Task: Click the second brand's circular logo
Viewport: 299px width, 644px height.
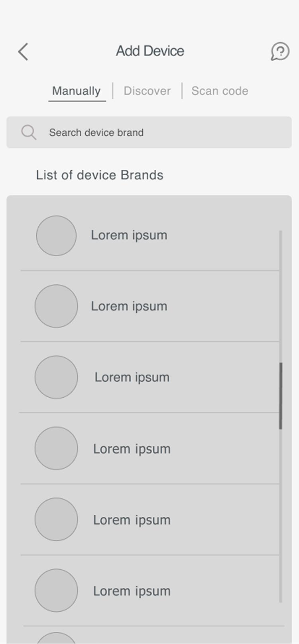Action: (x=56, y=306)
